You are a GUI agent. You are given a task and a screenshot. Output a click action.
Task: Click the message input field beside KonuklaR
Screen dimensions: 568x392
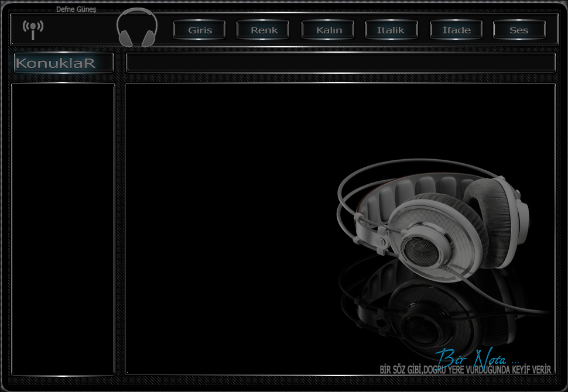tap(340, 63)
